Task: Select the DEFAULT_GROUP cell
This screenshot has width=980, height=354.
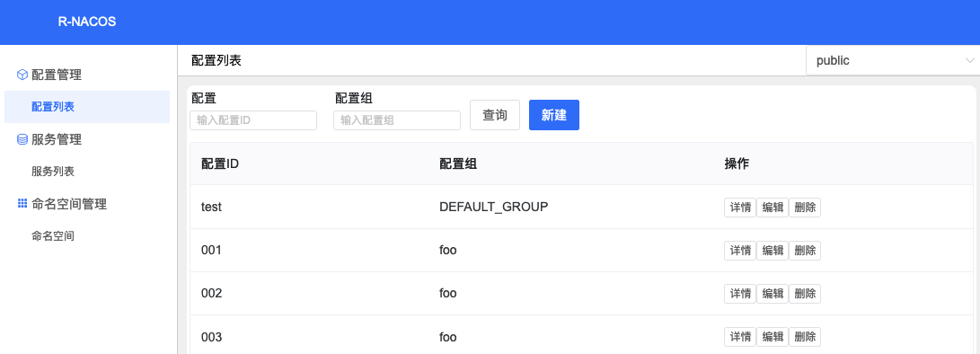Action: [x=494, y=207]
